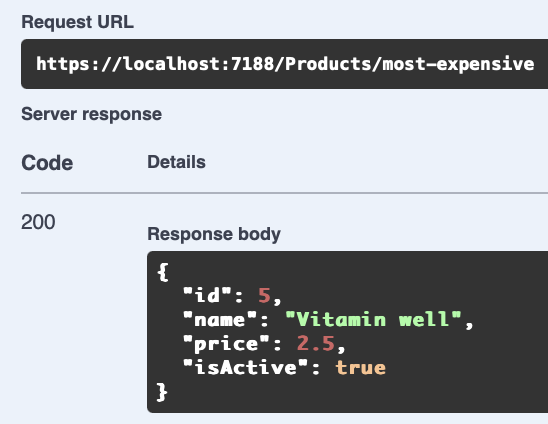Click the true boolean value
The image size is (548, 424).
pos(361,368)
